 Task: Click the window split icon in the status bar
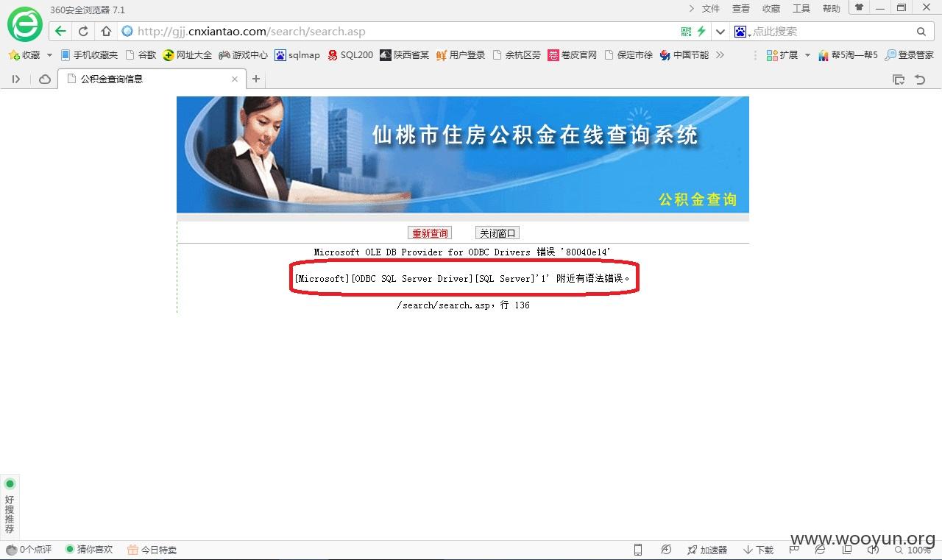(847, 549)
